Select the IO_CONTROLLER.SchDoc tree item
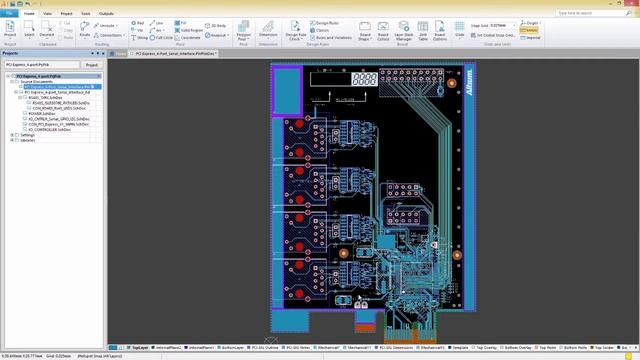Screen dimensions: 640x360 point(49,129)
